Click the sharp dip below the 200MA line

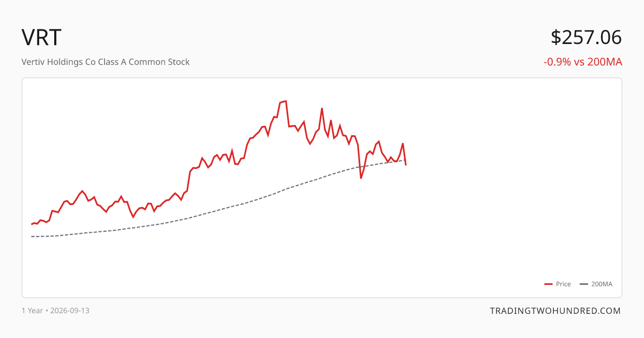pyautogui.click(x=361, y=178)
